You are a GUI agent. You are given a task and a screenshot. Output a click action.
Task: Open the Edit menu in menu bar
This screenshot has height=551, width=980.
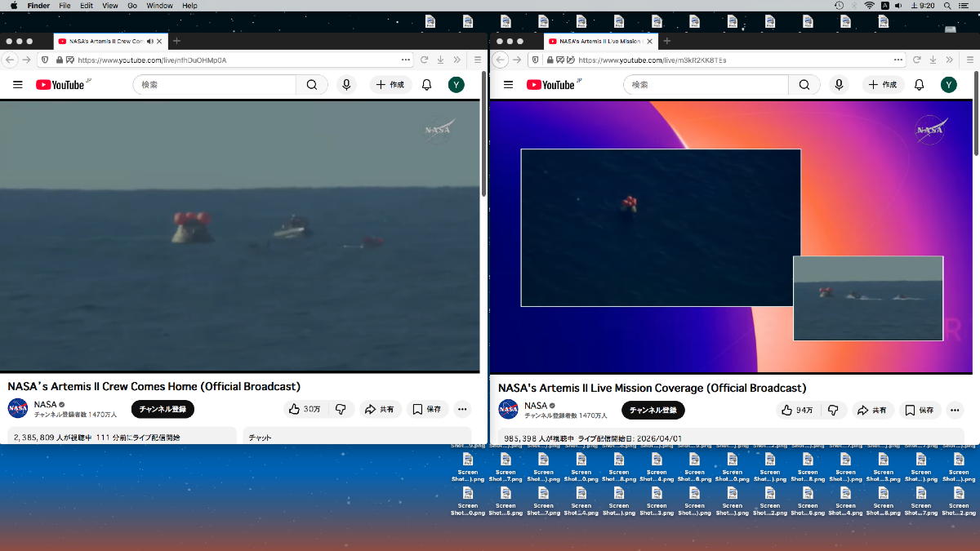click(x=86, y=5)
